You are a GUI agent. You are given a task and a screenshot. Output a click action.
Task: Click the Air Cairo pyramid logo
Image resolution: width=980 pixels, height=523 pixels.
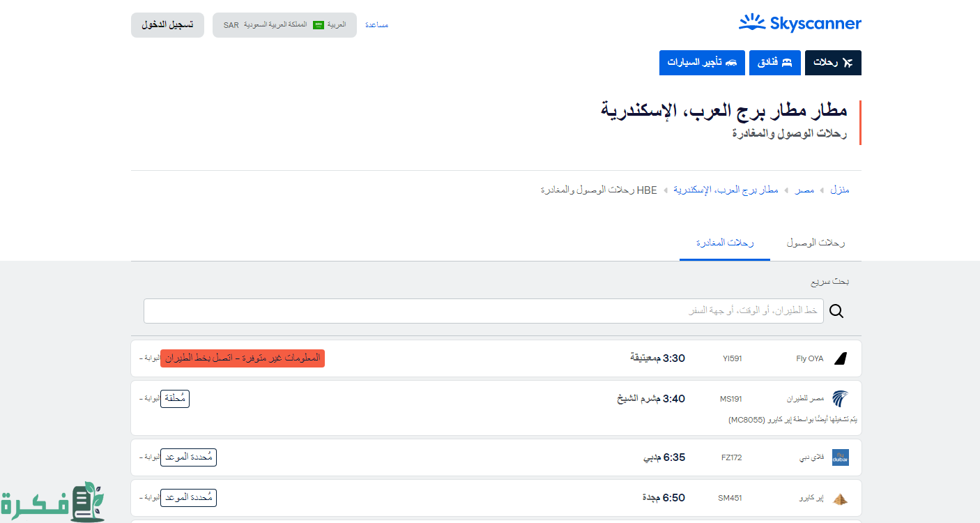[840, 498]
